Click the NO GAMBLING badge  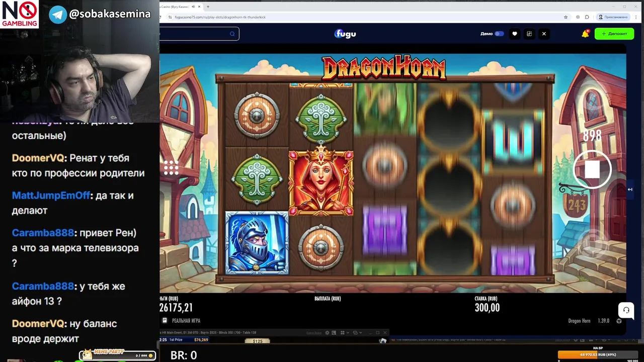coord(20,14)
